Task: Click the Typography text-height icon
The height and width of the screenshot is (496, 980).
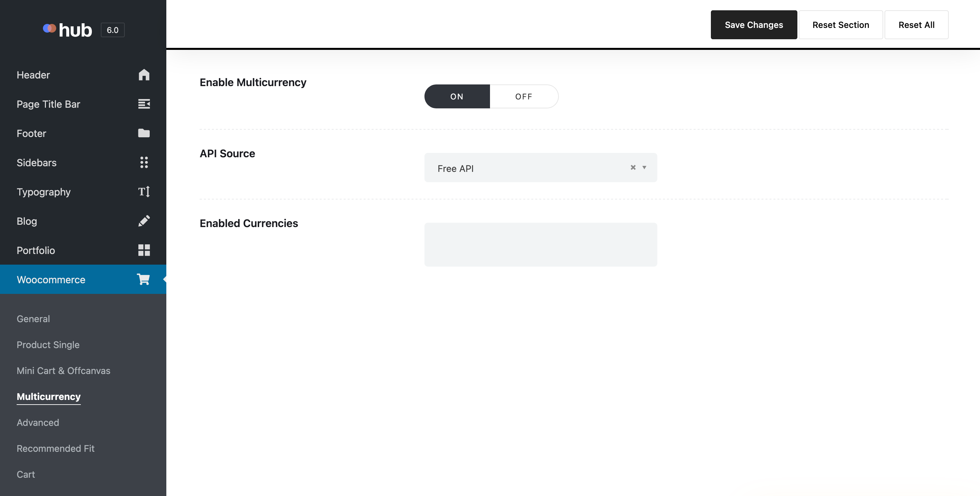Action: (x=144, y=191)
